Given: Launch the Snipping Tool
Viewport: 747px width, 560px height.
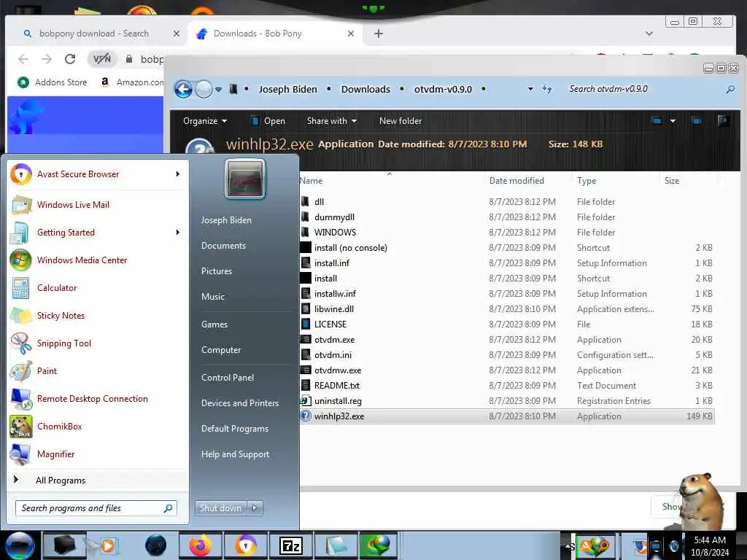Looking at the screenshot, I should (x=97, y=343).
